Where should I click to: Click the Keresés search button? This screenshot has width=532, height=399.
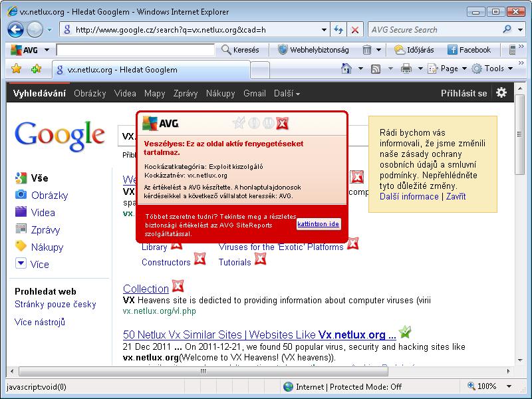240,50
